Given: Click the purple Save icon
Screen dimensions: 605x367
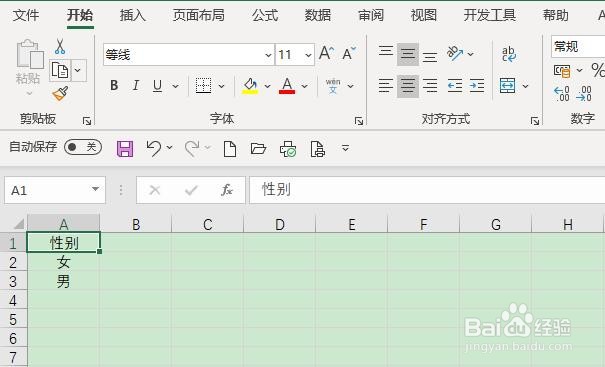Looking at the screenshot, I should pos(125,148).
